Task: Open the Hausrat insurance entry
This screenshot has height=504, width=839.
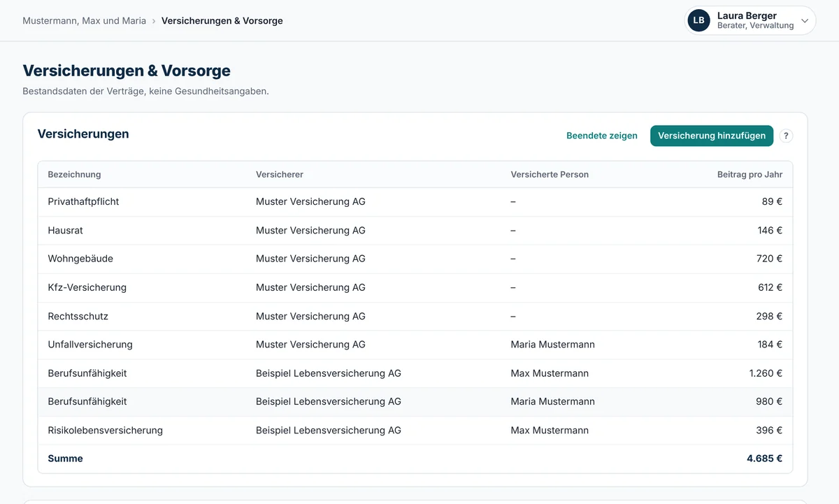Action: tap(415, 230)
